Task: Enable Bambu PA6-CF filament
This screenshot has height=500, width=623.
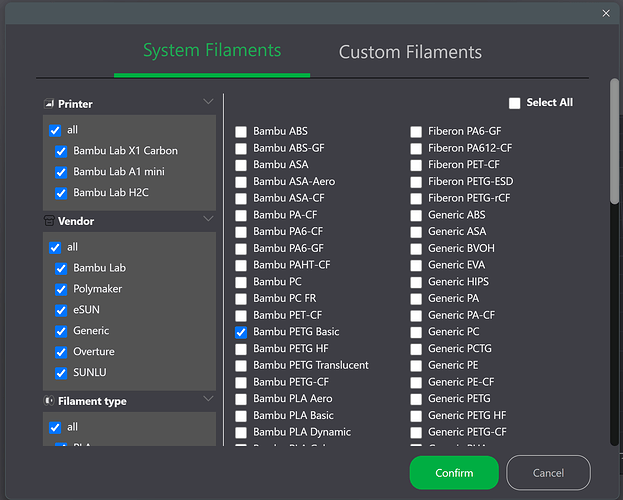Action: point(241,232)
